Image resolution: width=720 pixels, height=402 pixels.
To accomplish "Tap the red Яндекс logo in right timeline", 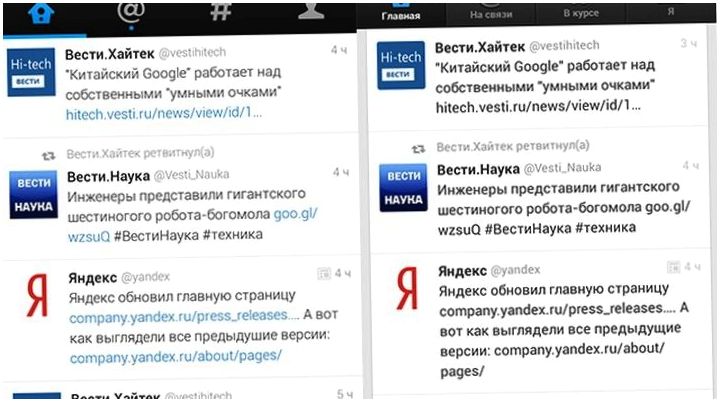I will pos(407,288).
